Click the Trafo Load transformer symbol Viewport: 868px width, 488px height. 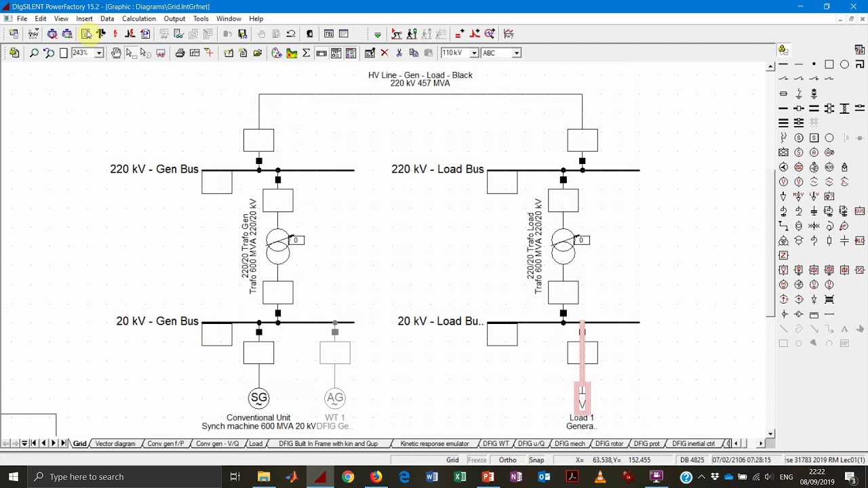[564, 246]
